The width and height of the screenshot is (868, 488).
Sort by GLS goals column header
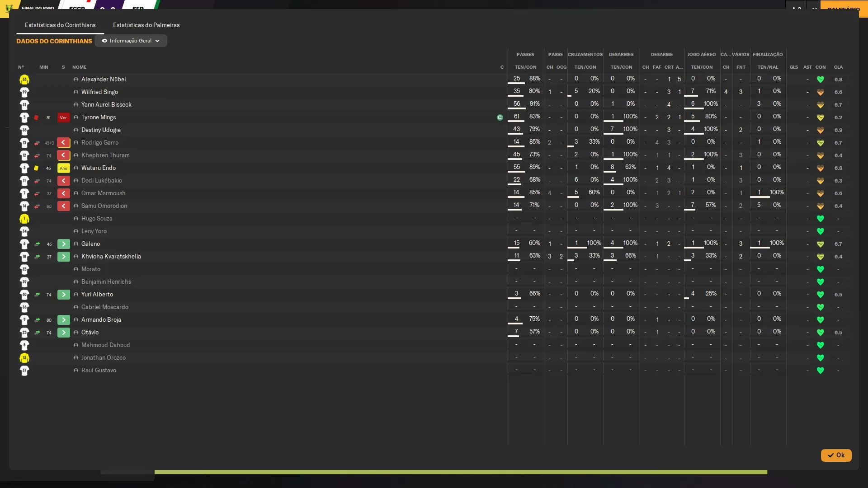click(794, 67)
